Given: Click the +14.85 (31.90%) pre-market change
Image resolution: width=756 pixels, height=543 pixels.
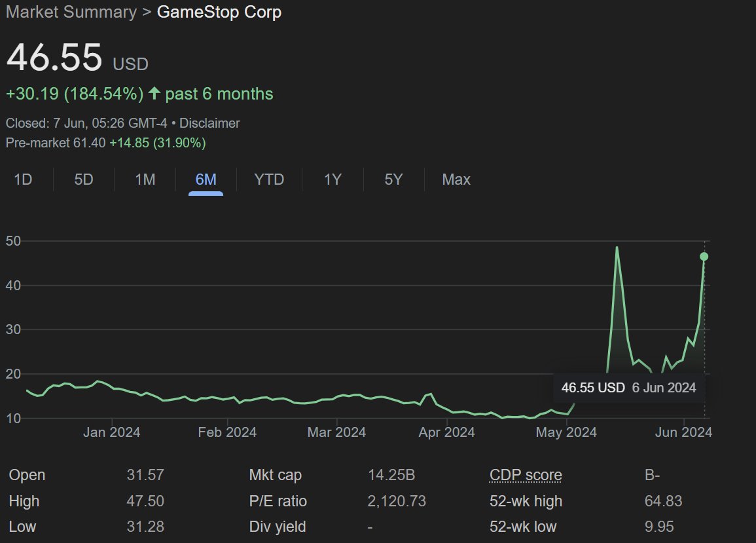Looking at the screenshot, I should coord(158,143).
